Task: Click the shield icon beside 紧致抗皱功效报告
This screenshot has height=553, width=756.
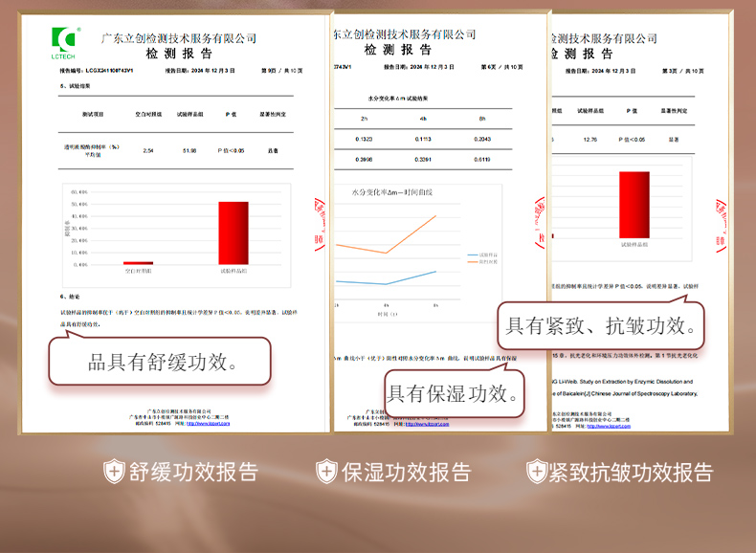Action: (x=537, y=471)
